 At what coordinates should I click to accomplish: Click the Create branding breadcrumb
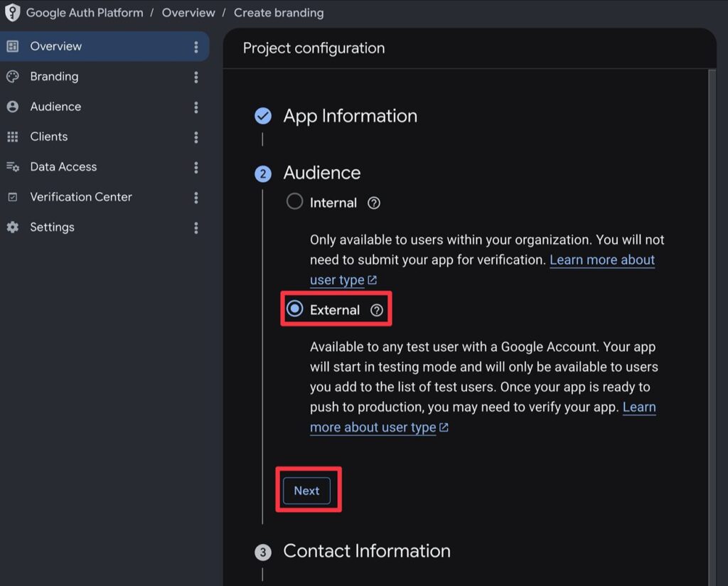(279, 13)
